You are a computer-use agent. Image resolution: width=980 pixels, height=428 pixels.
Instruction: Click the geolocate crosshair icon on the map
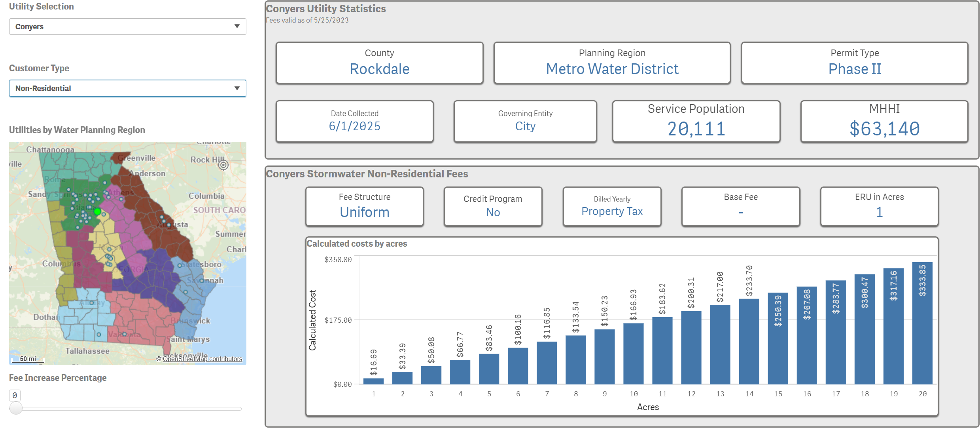[223, 165]
